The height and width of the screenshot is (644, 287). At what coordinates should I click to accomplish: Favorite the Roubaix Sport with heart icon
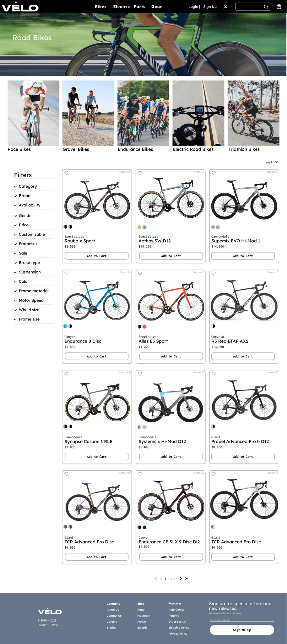click(66, 173)
